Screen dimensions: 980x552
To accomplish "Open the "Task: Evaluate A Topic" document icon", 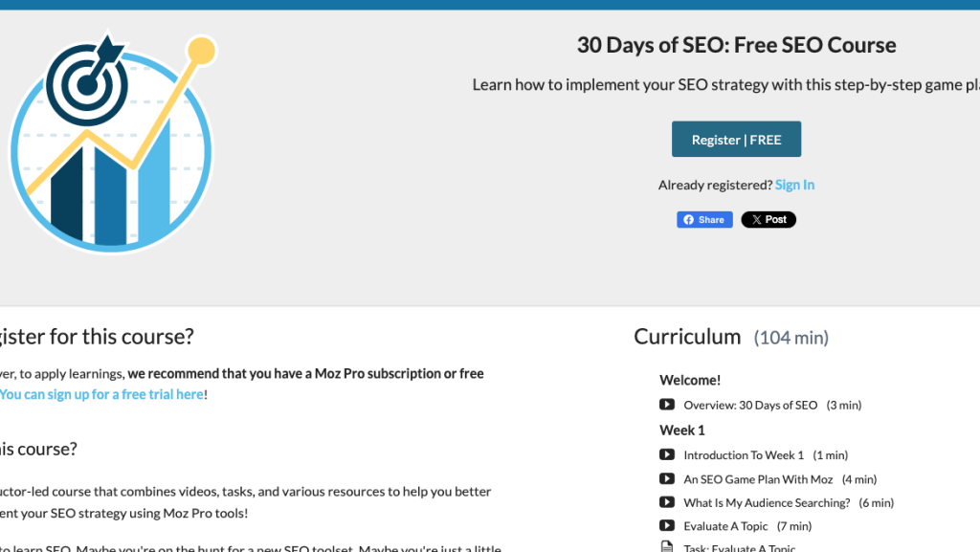I will [667, 547].
